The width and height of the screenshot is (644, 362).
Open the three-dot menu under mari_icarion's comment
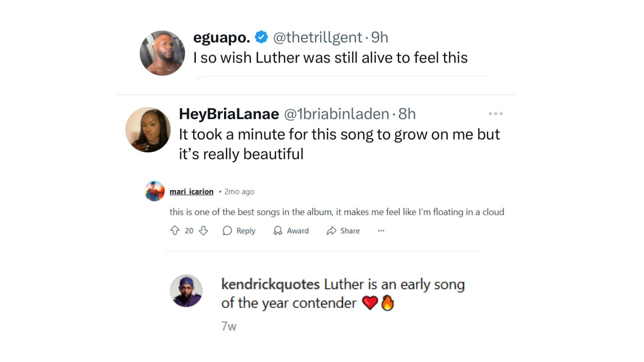point(381,231)
